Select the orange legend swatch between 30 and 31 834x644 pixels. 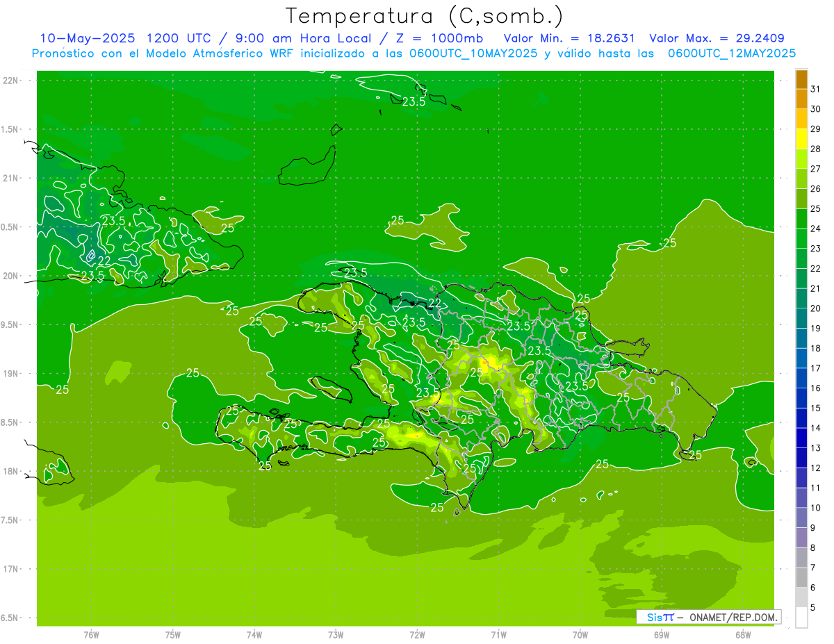[801, 99]
